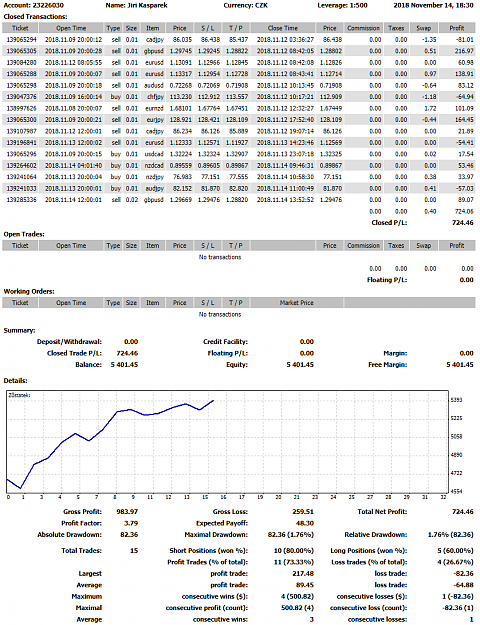Click the Gross Profit value 983.97

[x=127, y=512]
